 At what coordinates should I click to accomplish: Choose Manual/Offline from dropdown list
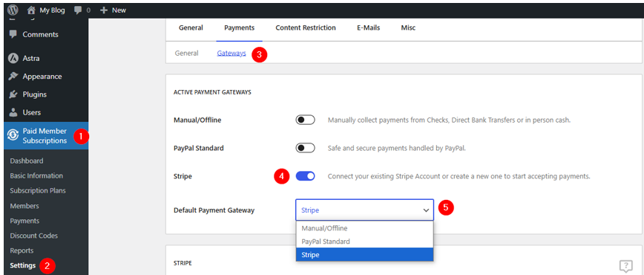[364, 228]
